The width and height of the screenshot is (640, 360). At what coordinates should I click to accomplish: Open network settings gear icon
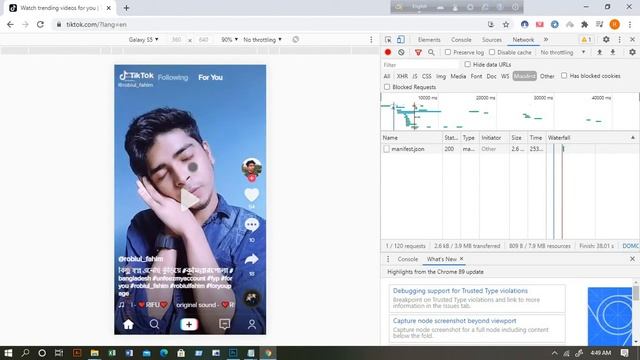pyautogui.click(x=632, y=52)
